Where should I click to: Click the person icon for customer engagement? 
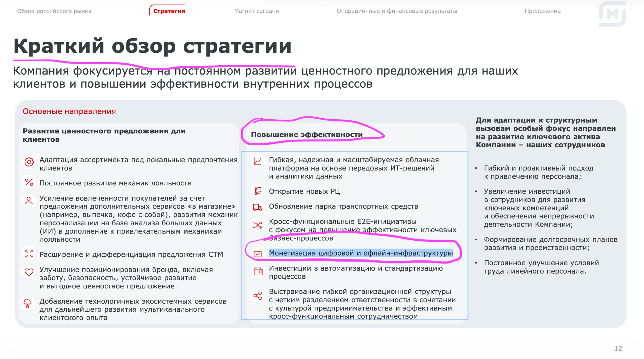pos(29,201)
